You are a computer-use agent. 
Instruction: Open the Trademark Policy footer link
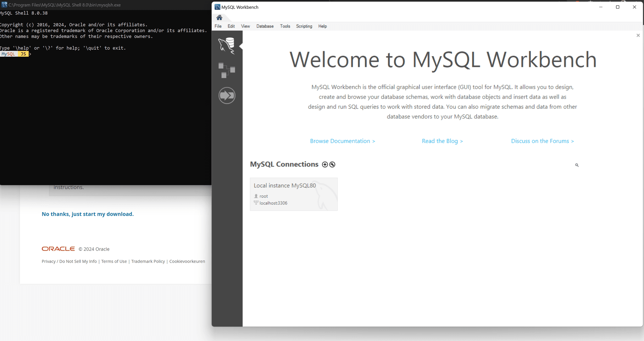[x=148, y=261]
